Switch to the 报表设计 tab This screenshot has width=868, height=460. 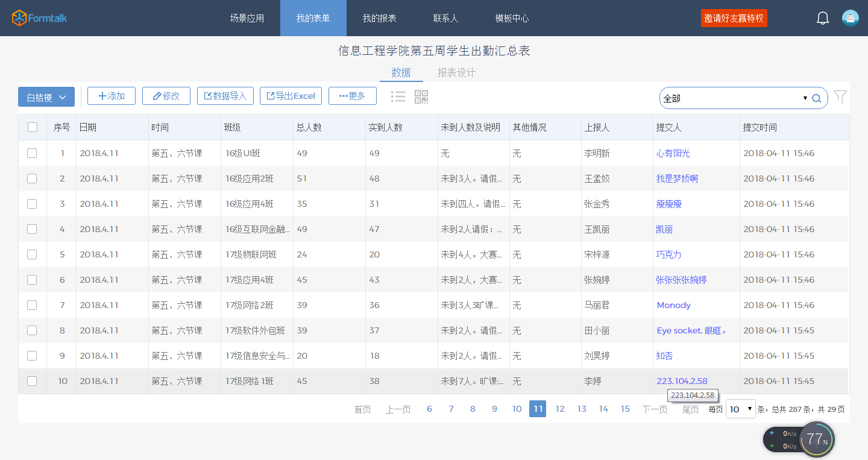pos(456,73)
